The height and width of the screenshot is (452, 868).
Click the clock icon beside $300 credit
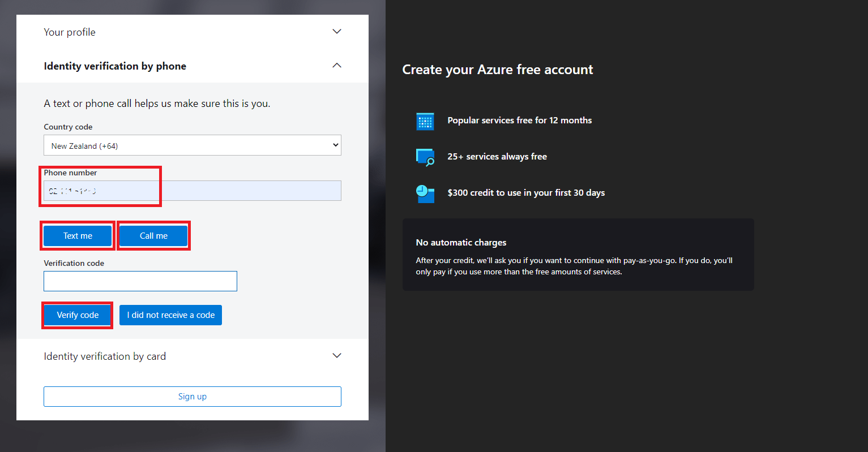(x=425, y=193)
